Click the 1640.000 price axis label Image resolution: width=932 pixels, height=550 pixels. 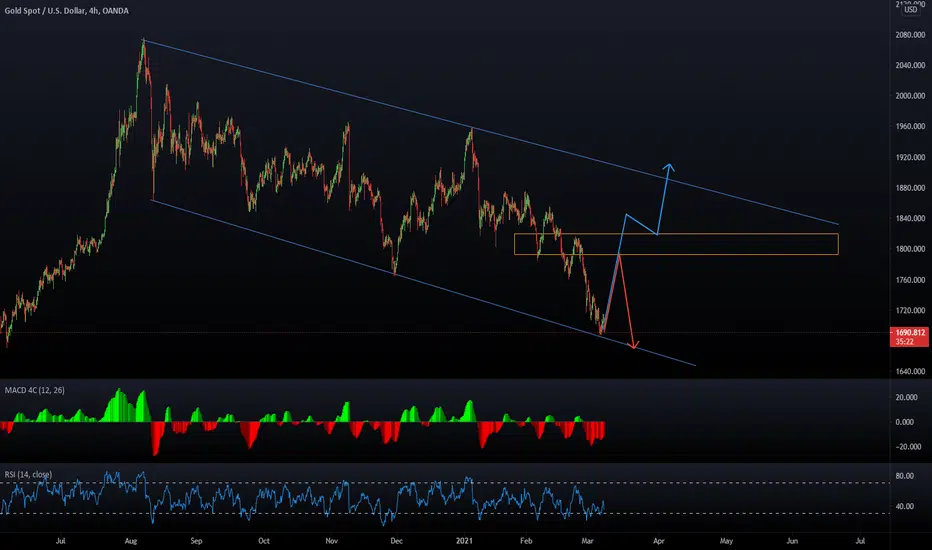(x=910, y=372)
